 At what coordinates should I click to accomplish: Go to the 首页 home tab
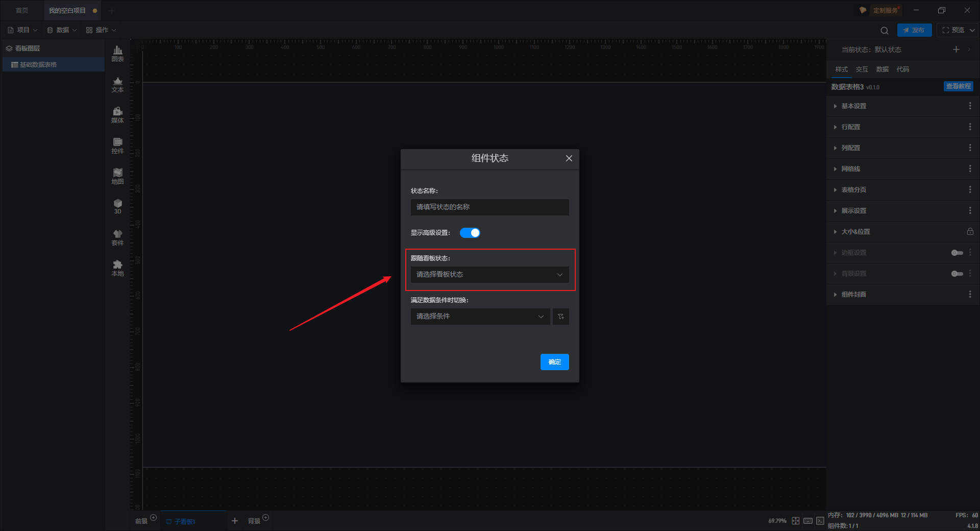22,10
